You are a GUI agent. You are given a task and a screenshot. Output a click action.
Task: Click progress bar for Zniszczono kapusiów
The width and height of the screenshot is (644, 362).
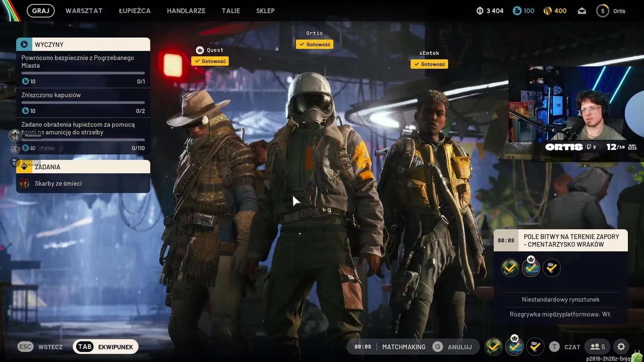pos(83,103)
